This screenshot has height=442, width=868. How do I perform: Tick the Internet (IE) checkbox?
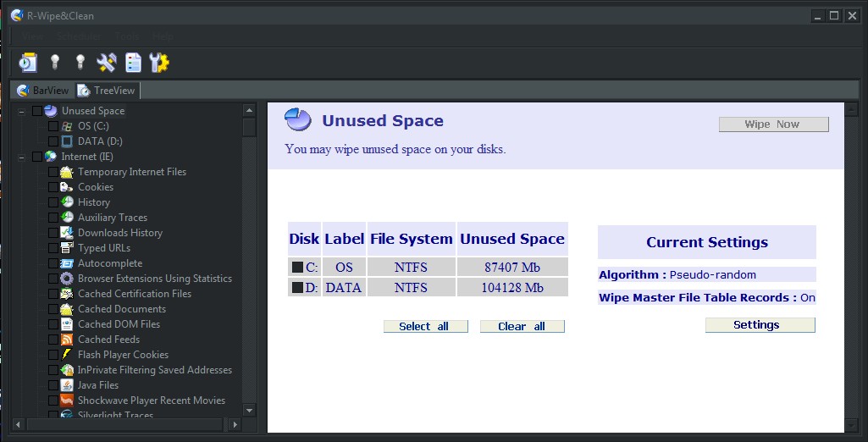[x=37, y=157]
